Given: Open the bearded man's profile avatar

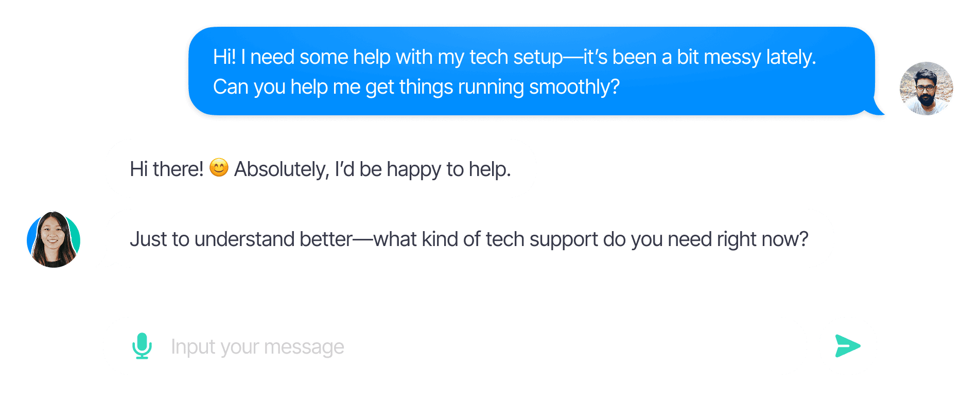Looking at the screenshot, I should click(926, 89).
